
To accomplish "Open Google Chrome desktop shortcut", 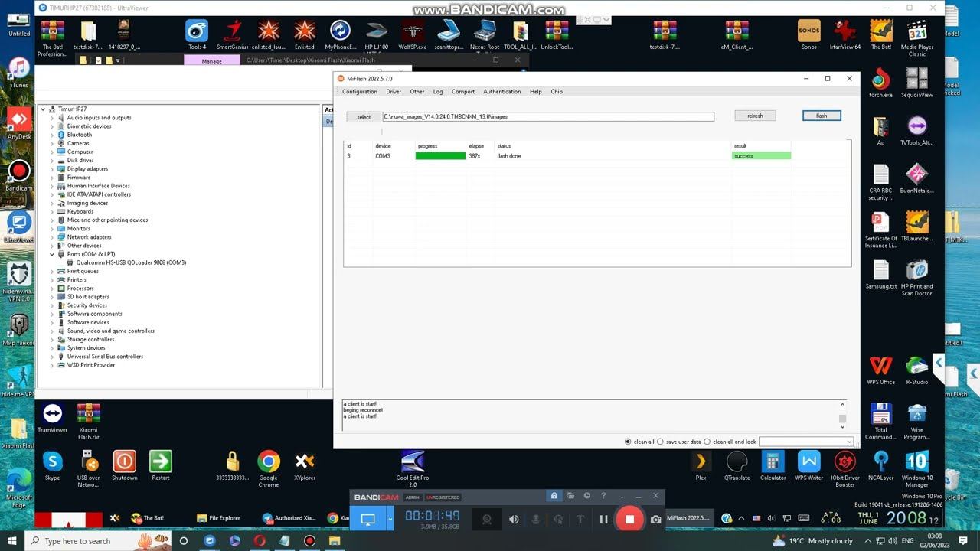I will pyautogui.click(x=268, y=462).
